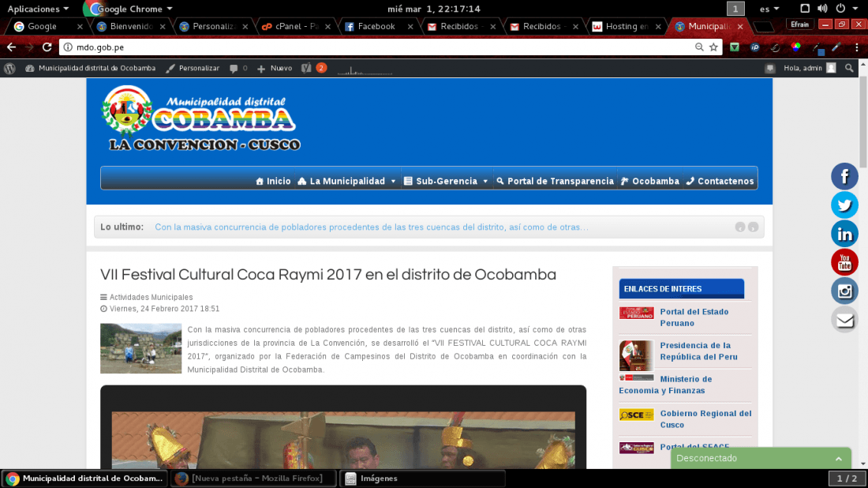Click the Lo ultimo news ticker text
Screen dimensions: 868x488
pyautogui.click(x=372, y=227)
